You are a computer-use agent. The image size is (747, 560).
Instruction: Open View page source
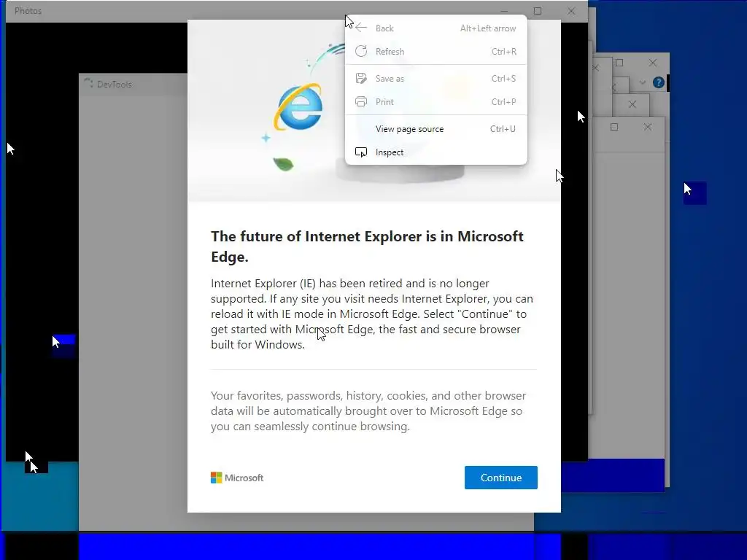coord(436,129)
